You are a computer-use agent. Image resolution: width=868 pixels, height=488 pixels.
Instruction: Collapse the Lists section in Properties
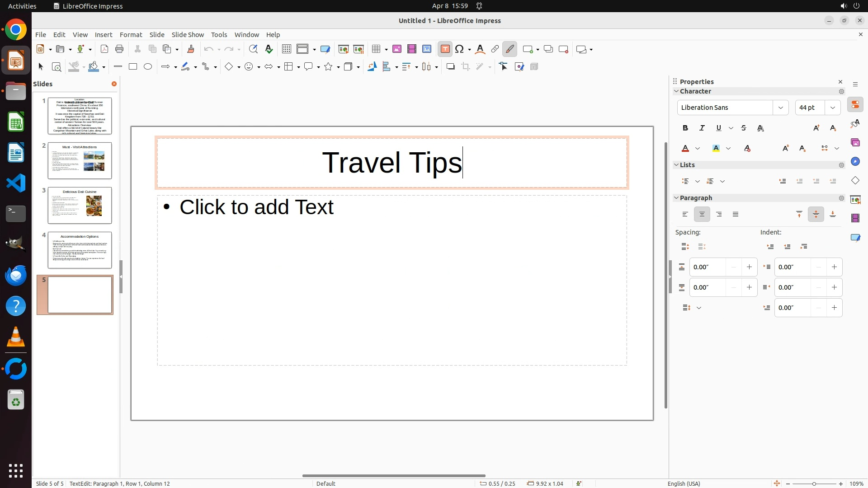(x=677, y=165)
